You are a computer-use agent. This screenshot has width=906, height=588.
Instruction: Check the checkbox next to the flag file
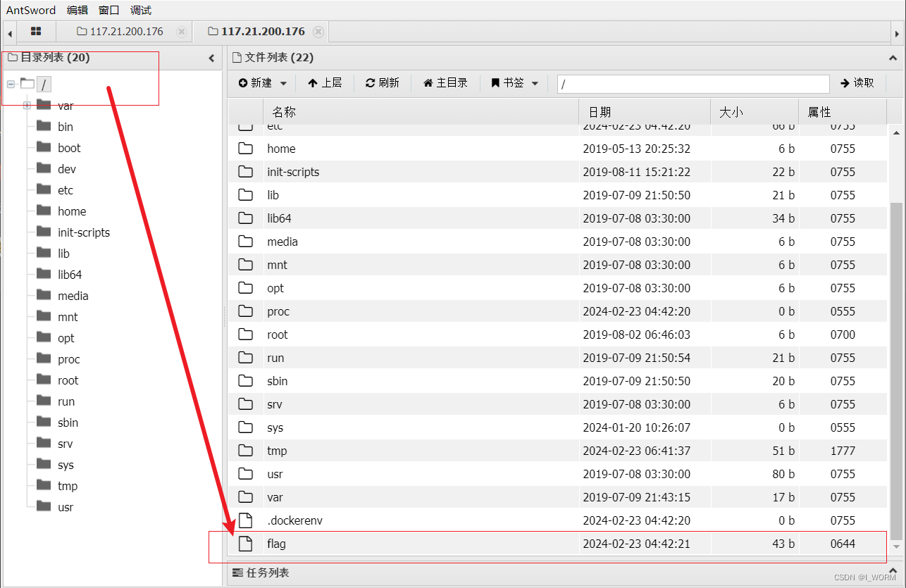pyautogui.click(x=233, y=543)
